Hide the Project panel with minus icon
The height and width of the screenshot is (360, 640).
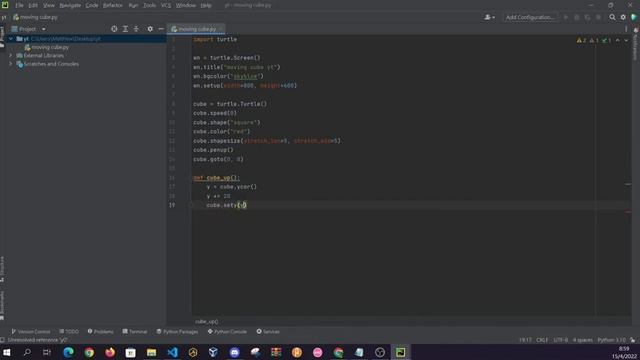coord(161,29)
